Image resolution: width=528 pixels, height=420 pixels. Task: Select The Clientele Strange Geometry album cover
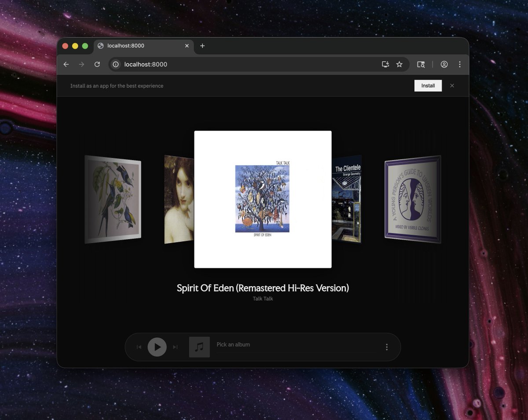coord(347,199)
